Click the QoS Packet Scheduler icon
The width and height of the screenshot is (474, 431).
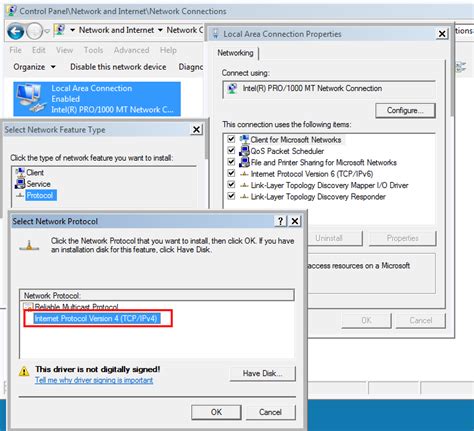click(x=244, y=151)
